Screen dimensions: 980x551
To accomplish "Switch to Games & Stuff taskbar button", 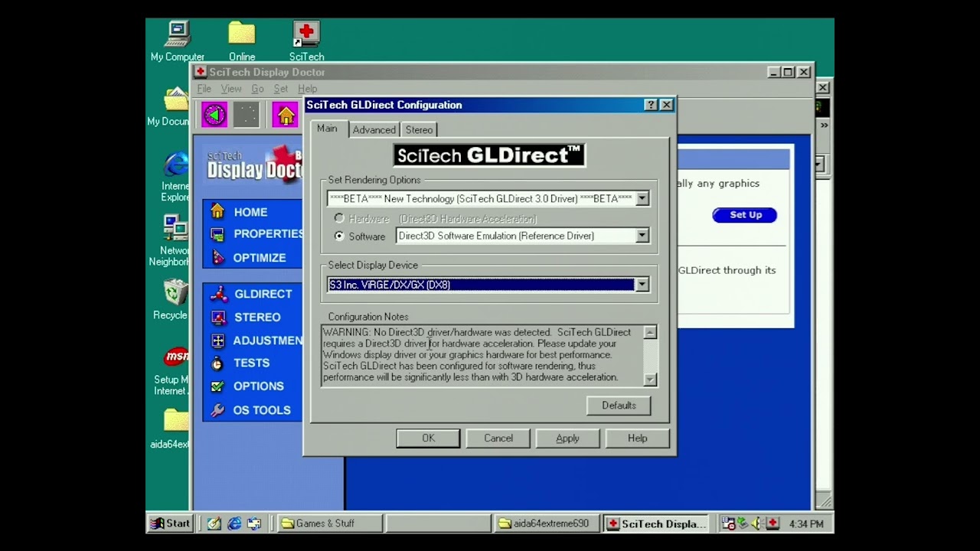I will 329,523.
